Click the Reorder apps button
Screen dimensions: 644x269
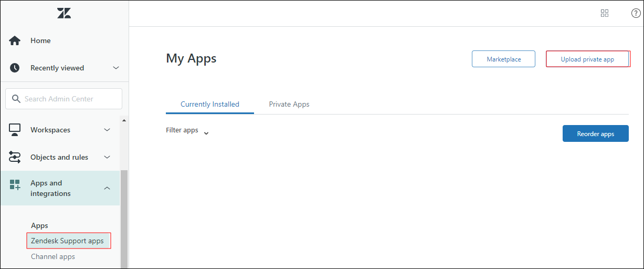(596, 133)
